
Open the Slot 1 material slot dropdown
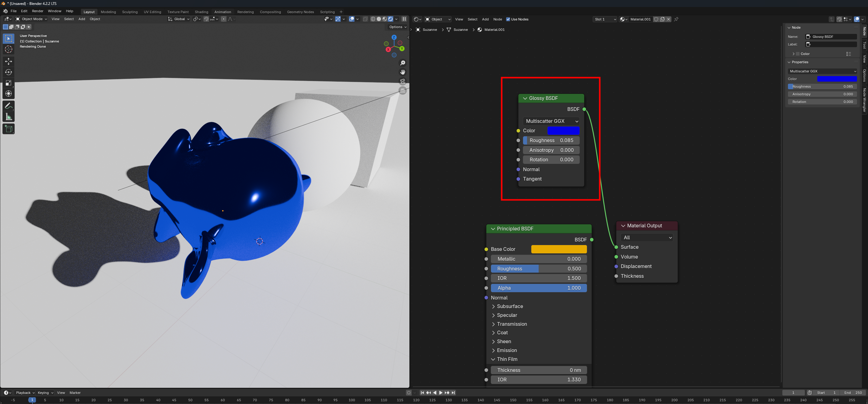click(x=605, y=19)
